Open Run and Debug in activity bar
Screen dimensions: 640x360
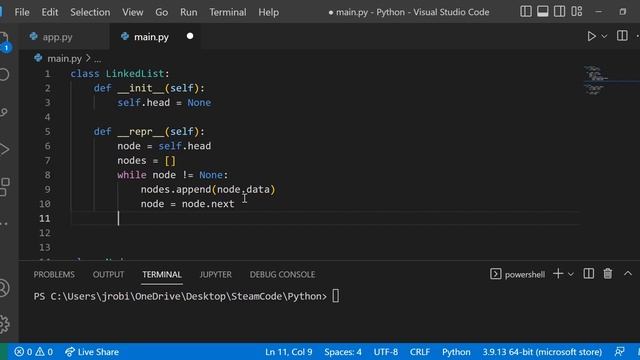pos(4,149)
